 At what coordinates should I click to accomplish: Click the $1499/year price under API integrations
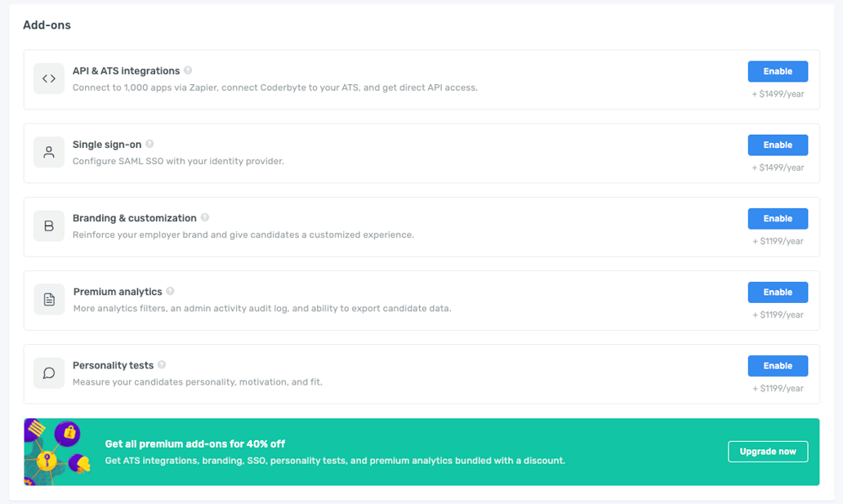[x=777, y=93]
